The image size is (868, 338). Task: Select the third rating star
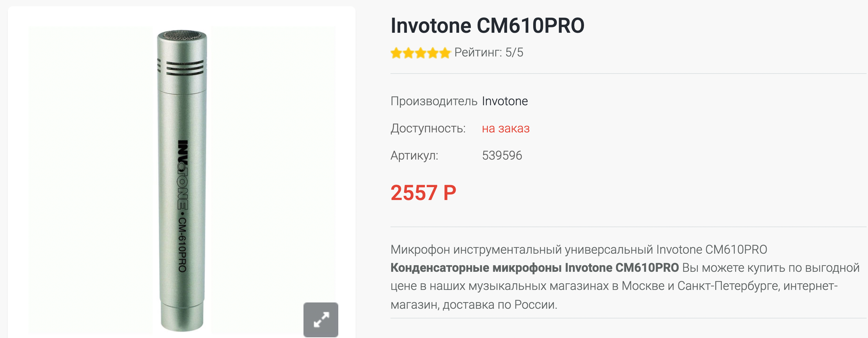[x=420, y=53]
